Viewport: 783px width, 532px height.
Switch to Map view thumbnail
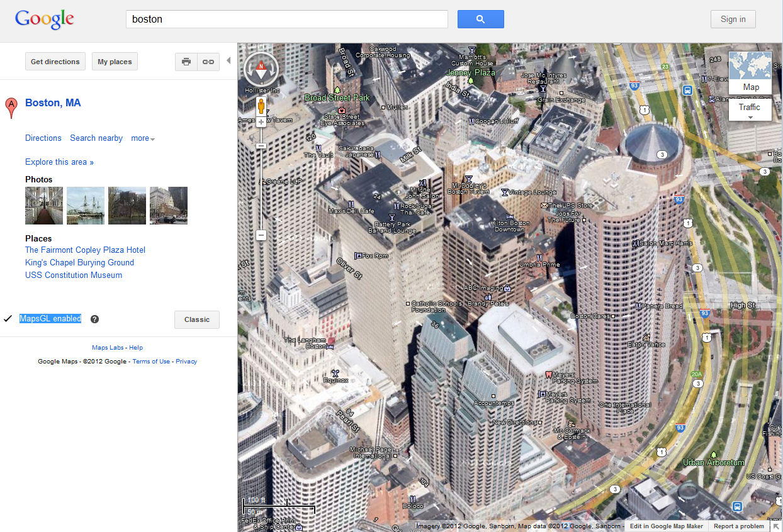point(750,72)
